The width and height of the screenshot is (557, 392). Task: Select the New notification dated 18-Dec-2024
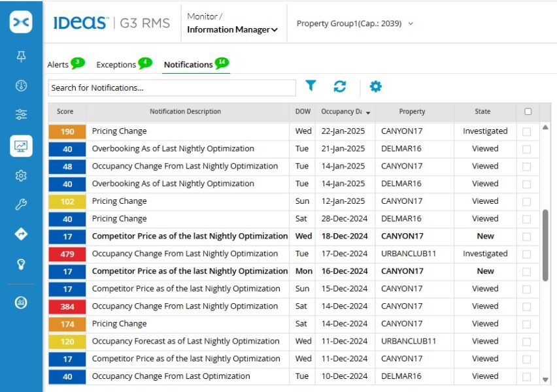coord(190,236)
